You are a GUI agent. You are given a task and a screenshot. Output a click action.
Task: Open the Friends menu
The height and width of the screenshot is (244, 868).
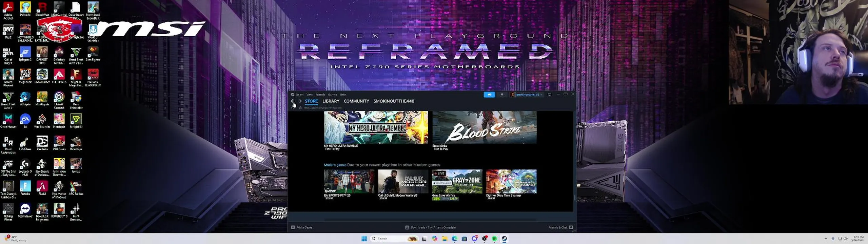click(x=320, y=95)
